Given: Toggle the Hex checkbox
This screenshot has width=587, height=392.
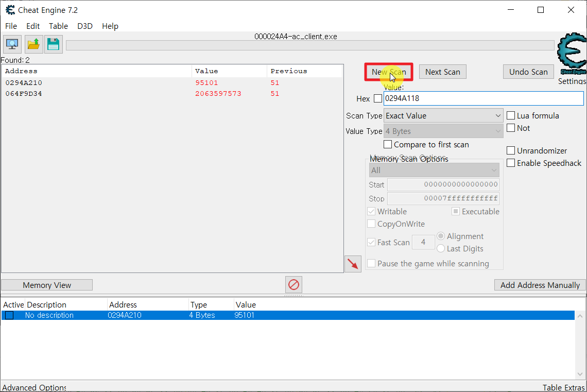Looking at the screenshot, I should click(378, 98).
